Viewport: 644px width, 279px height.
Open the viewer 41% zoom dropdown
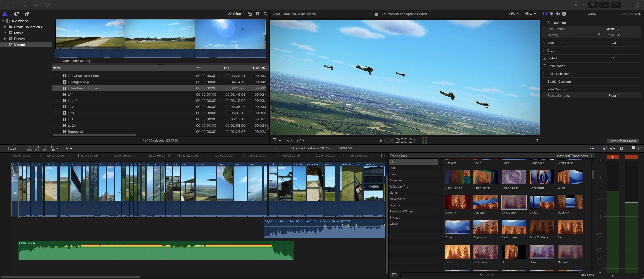click(513, 14)
